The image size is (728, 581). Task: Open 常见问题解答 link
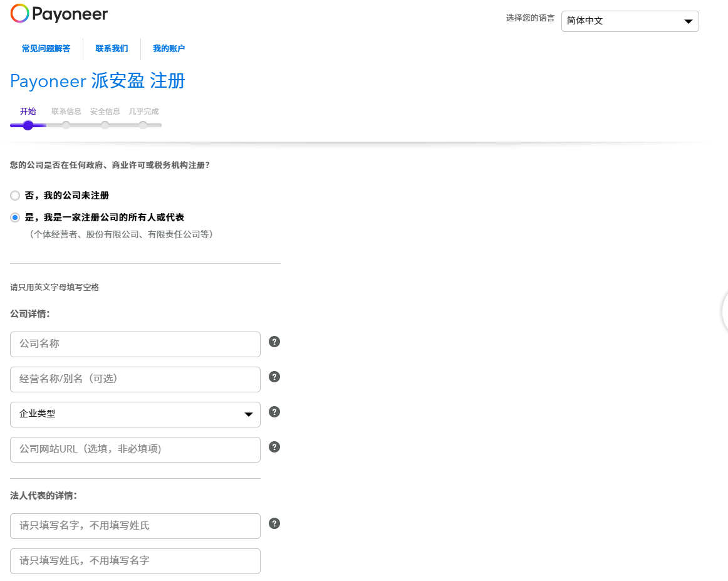[46, 48]
